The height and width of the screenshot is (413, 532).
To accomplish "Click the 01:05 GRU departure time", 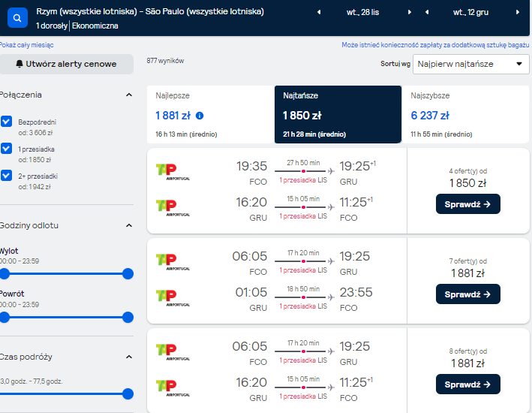I will click(251, 292).
